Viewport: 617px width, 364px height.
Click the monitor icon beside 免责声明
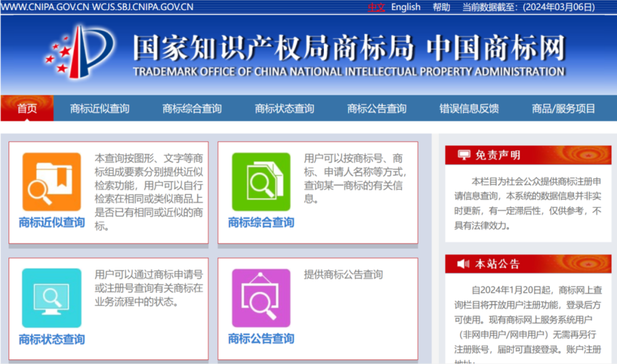tap(464, 155)
